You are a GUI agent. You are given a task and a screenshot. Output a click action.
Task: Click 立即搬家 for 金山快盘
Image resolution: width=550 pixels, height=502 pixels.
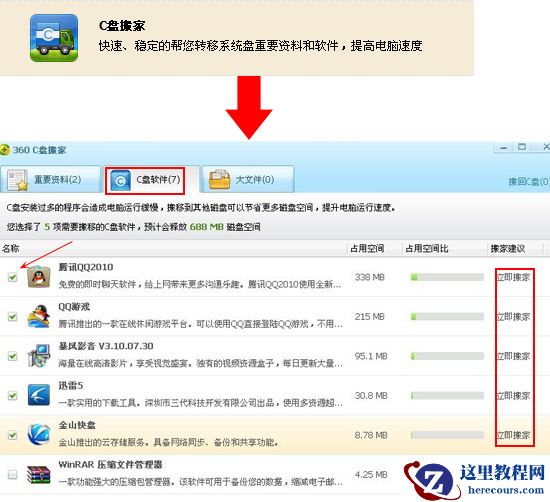point(514,435)
